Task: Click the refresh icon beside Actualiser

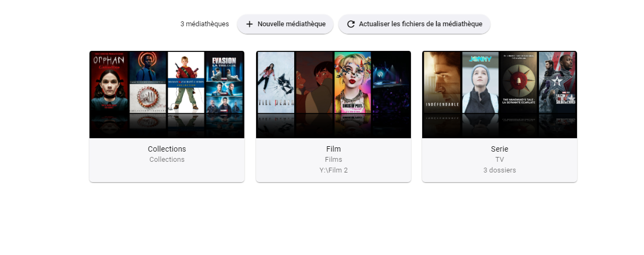Action: click(x=351, y=24)
